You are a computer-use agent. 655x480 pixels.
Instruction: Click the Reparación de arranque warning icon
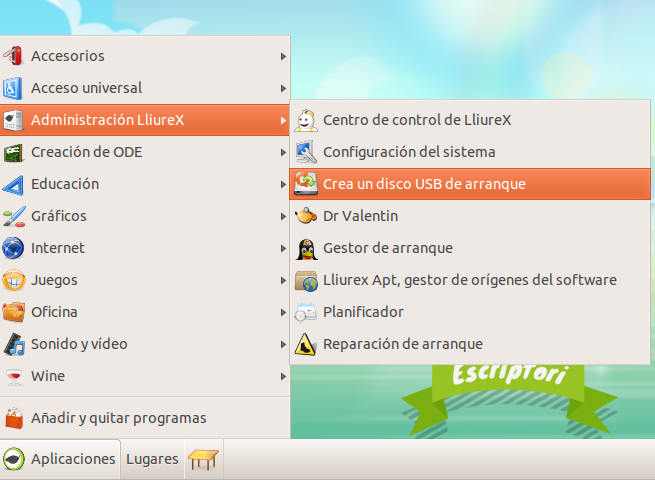pyautogui.click(x=306, y=344)
